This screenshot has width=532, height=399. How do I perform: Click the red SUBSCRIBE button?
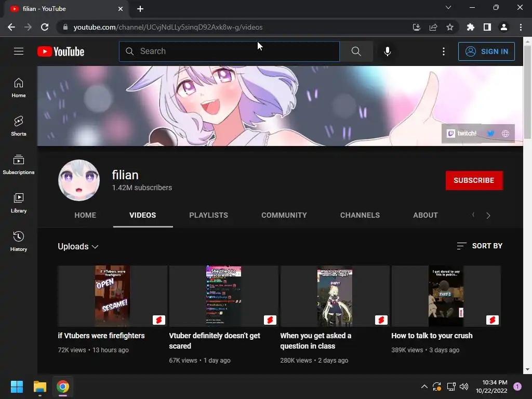click(x=474, y=180)
